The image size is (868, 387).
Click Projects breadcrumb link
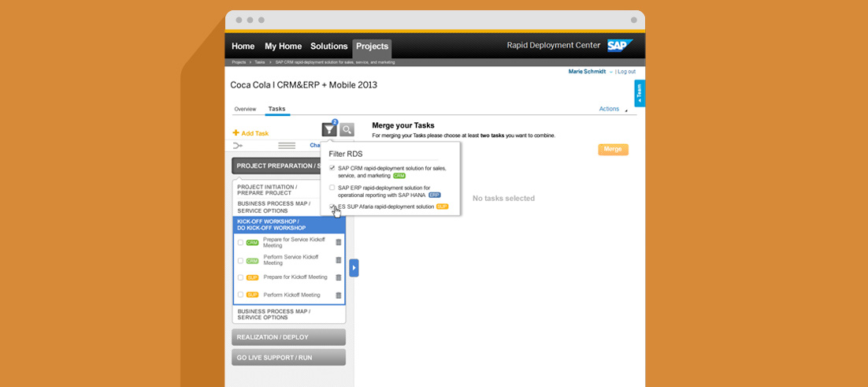click(x=239, y=62)
